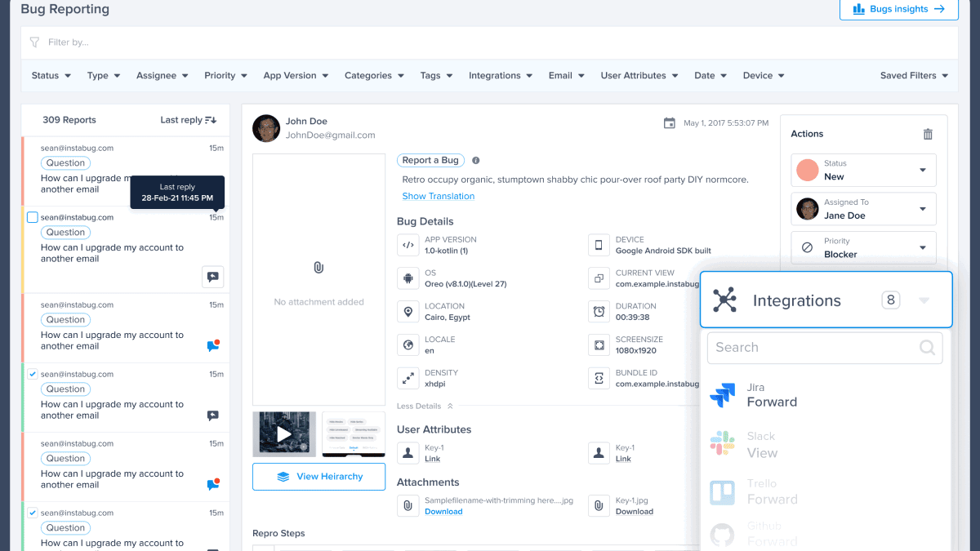Click the Show Translation link

click(x=438, y=196)
